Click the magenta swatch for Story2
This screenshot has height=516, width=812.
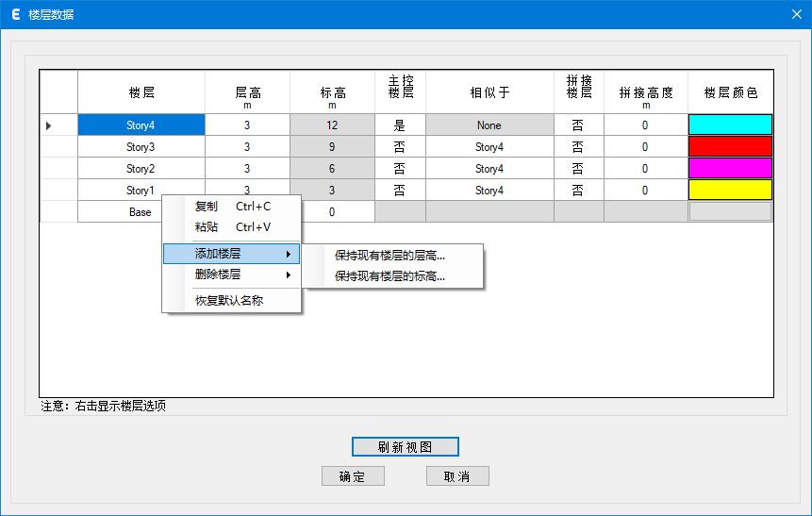tap(730, 169)
